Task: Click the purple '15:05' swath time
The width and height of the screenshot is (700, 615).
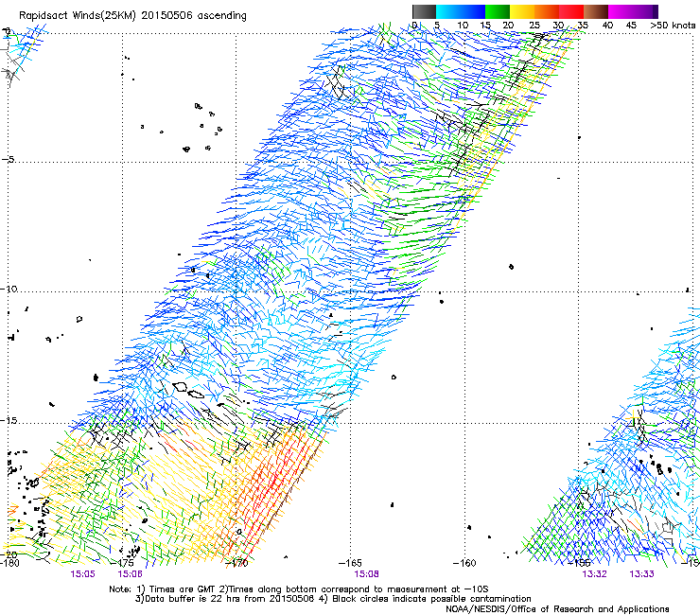Action: pyautogui.click(x=82, y=574)
